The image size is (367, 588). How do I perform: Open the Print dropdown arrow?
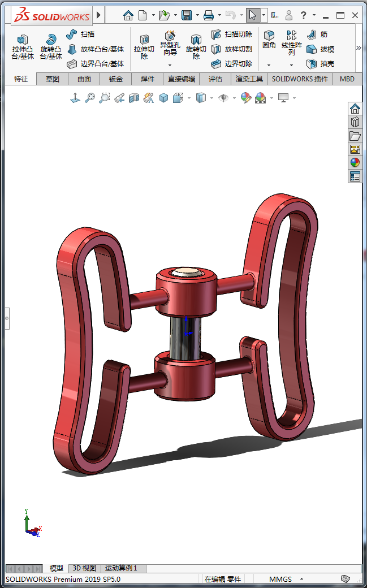(x=219, y=15)
